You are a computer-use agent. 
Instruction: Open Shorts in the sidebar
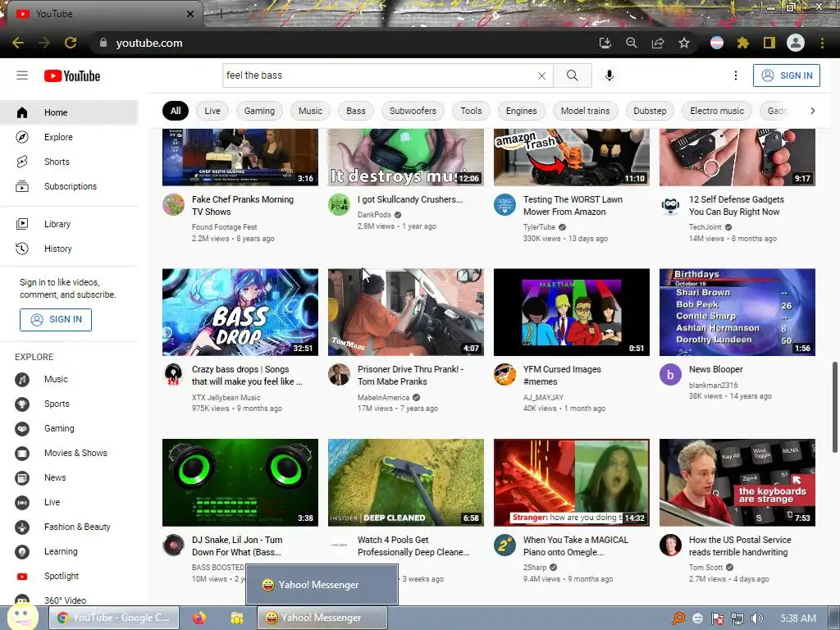point(69,162)
